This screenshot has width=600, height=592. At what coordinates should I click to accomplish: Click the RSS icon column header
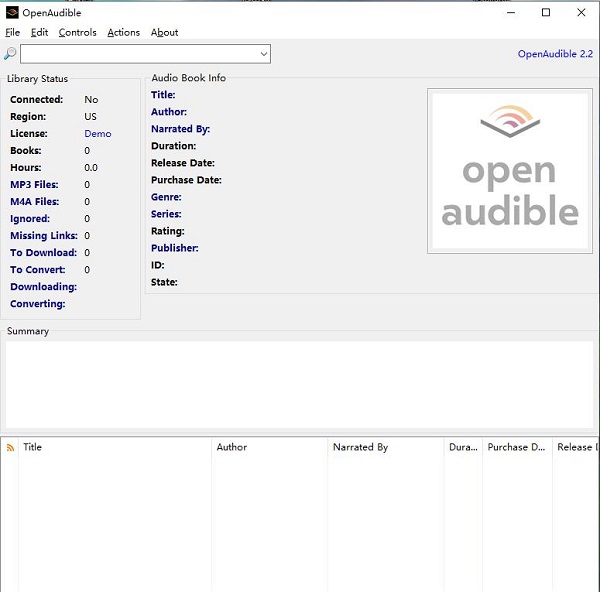(x=11, y=448)
